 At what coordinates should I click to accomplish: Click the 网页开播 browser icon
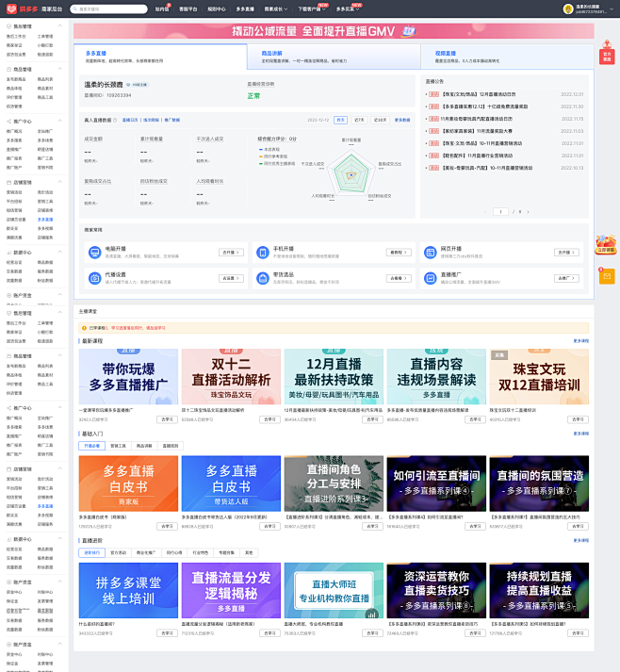pos(430,252)
